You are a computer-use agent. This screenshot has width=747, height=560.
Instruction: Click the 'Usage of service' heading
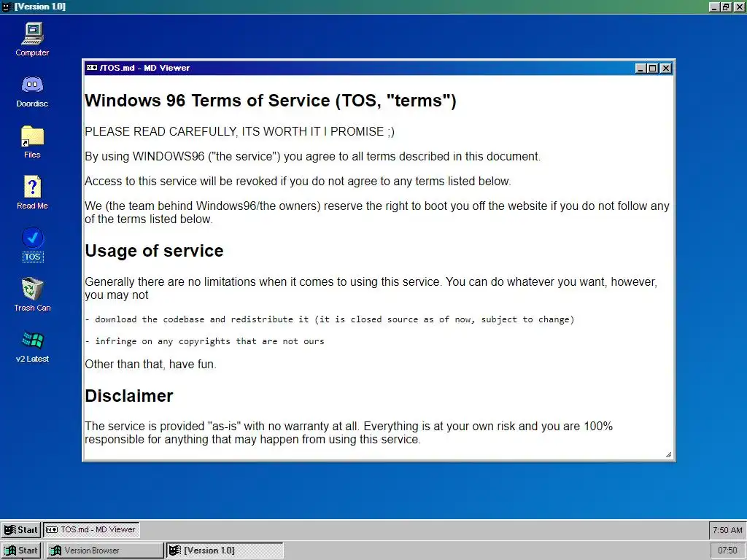click(154, 251)
